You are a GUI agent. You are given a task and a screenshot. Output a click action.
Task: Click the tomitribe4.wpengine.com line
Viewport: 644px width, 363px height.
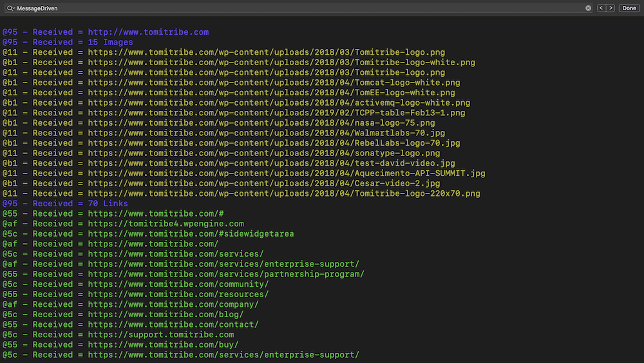123,224
